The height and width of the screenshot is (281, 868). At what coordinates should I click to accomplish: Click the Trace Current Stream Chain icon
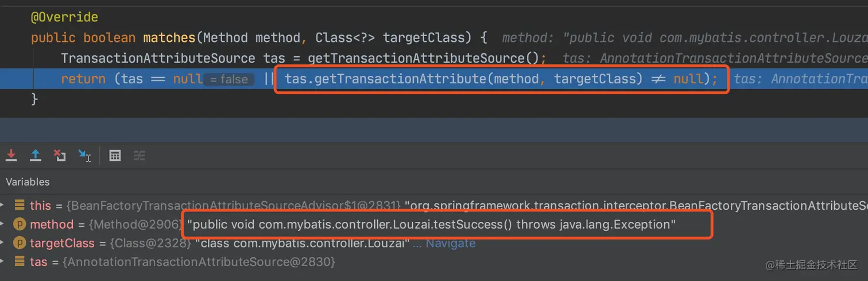point(139,155)
